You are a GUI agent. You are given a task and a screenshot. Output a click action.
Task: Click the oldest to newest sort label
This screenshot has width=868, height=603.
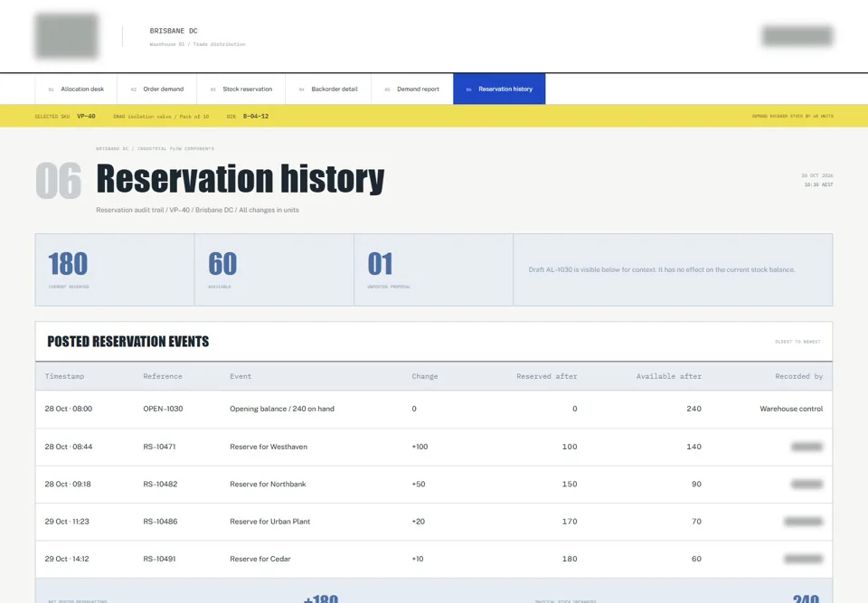797,342
